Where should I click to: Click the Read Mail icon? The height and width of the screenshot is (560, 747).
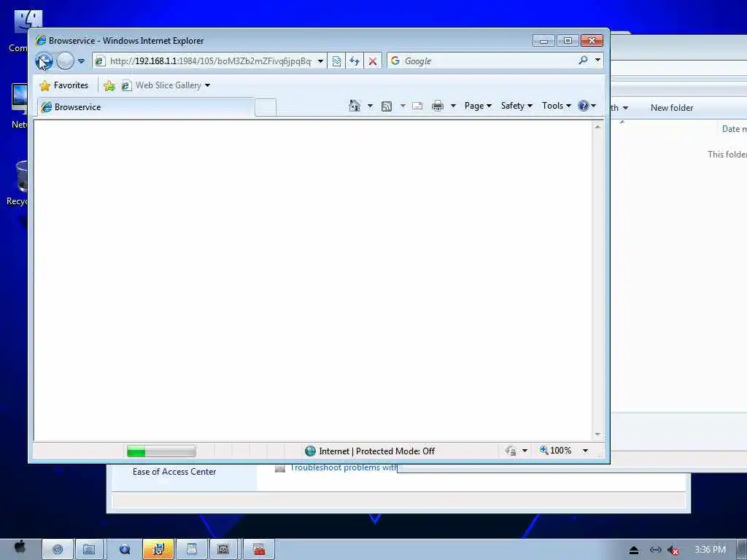point(417,106)
